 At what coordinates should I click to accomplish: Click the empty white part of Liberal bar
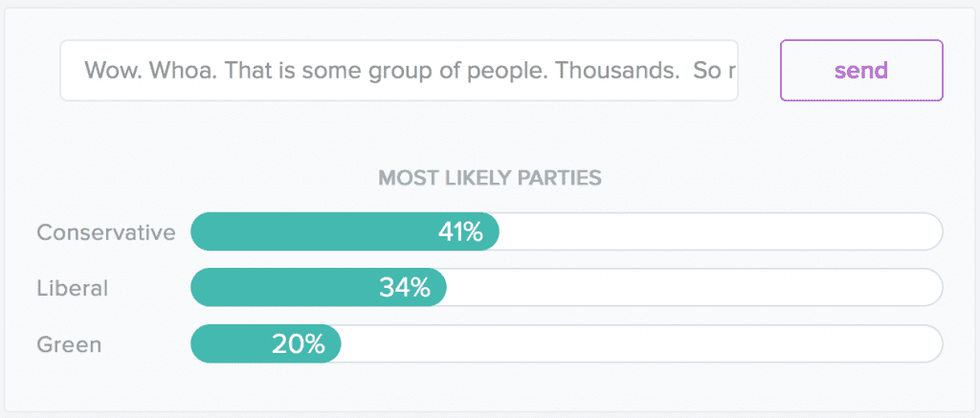coord(689,288)
